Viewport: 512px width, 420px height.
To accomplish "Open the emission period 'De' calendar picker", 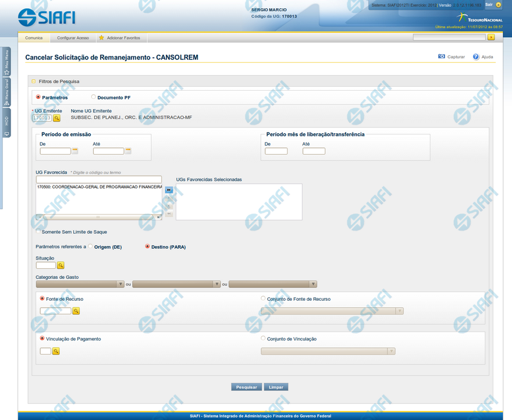I will tap(74, 151).
